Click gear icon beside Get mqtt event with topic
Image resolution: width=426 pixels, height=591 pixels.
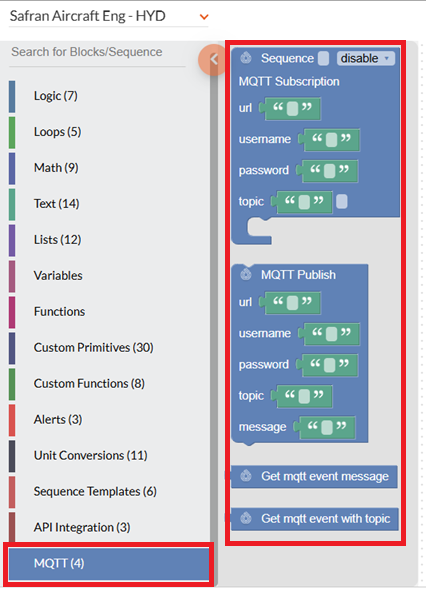tap(246, 518)
